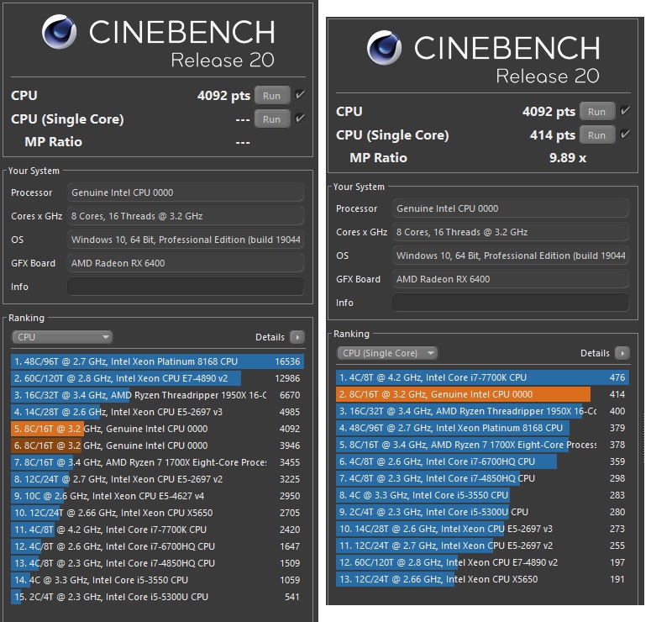Select the orange Genuine Intel row scoring 4092
672x622 pixels.
tap(157, 429)
